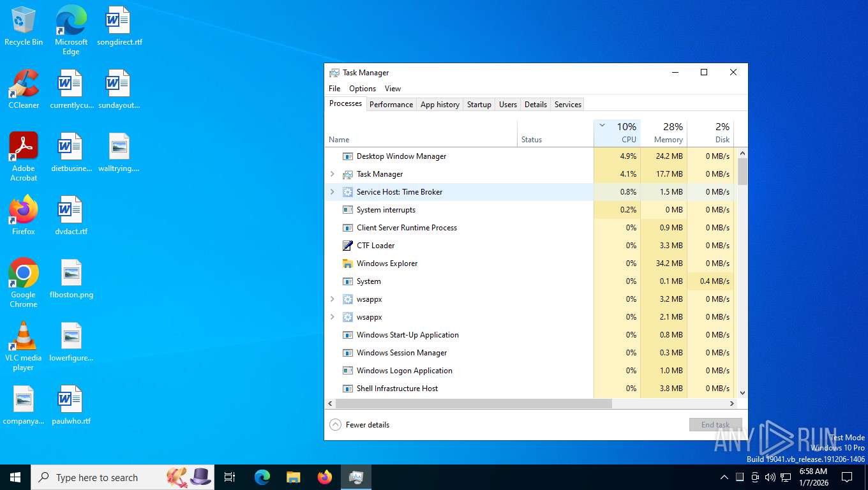
Task: Select the Task Manager taskbar button
Action: [x=356, y=477]
